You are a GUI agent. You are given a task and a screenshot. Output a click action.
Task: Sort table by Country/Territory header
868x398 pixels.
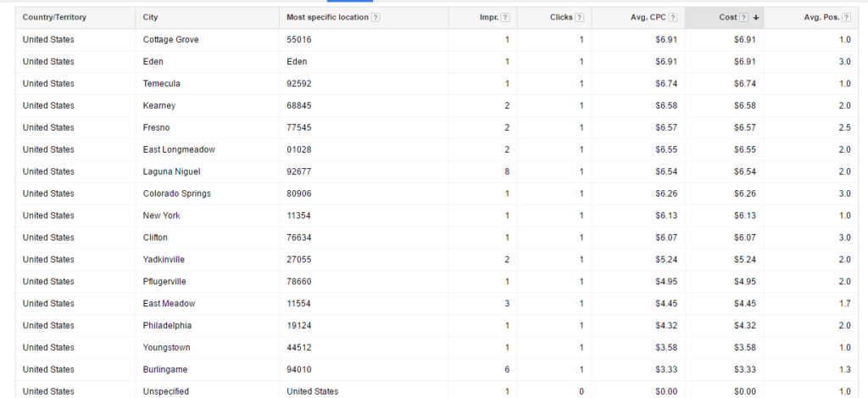[54, 18]
